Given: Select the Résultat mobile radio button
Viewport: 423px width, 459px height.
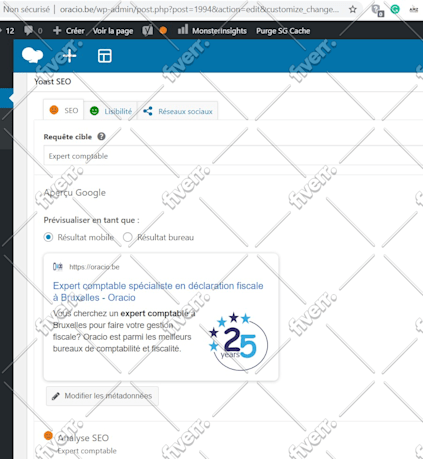Looking at the screenshot, I should 48,237.
